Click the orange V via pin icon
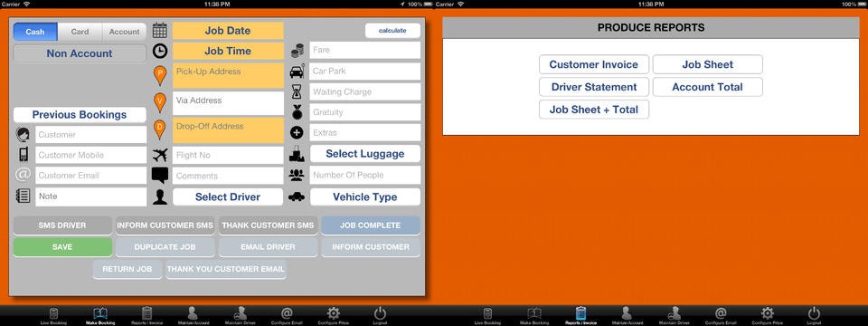 click(160, 102)
